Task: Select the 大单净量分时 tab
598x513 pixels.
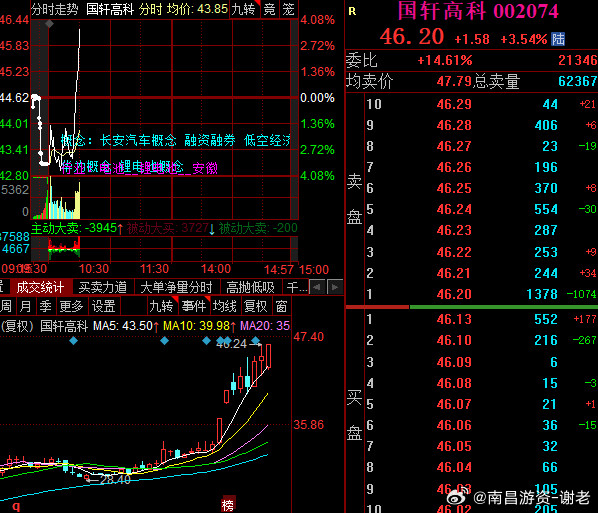Action: pyautogui.click(x=176, y=287)
